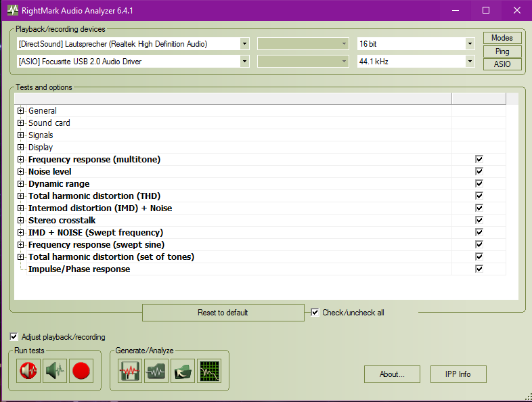Open the disabled dropdown beside the playback device

(x=303, y=44)
